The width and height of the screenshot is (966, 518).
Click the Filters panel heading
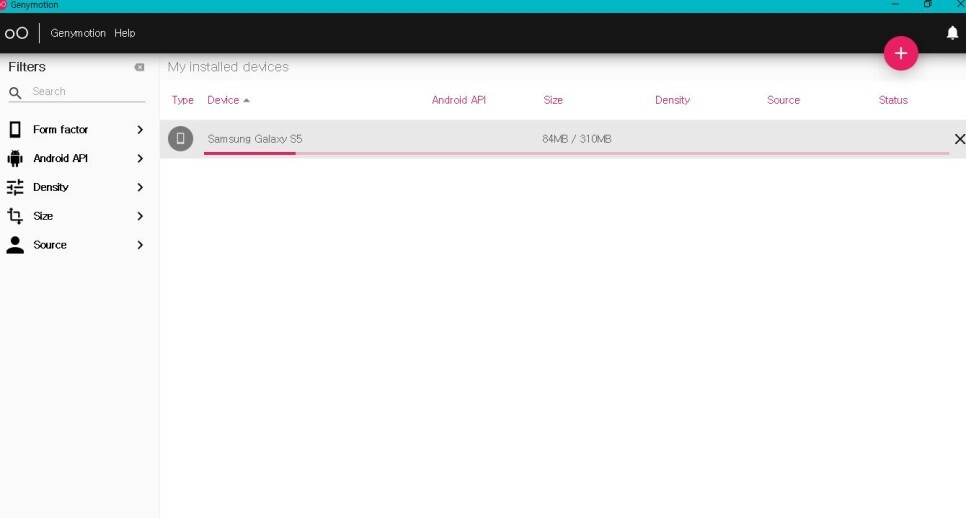tap(27, 67)
